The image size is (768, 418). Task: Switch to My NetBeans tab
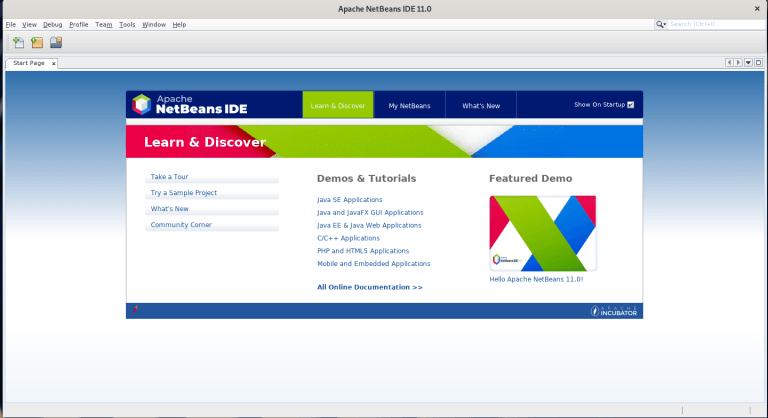tap(409, 105)
